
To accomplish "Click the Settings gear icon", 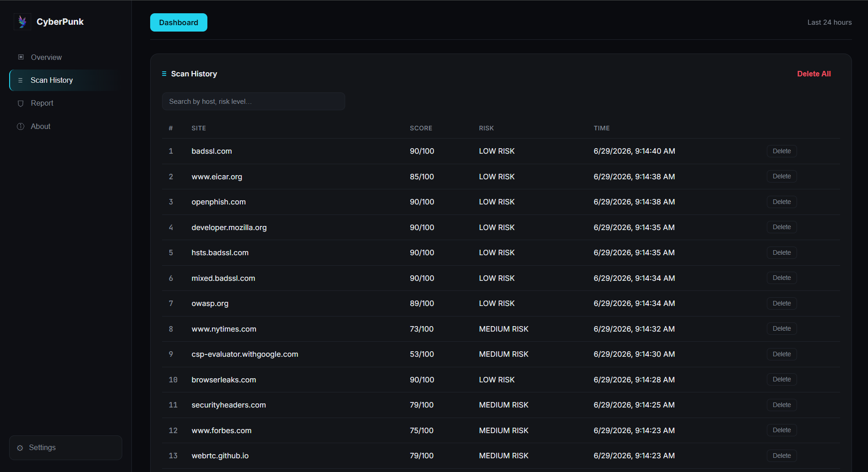I will point(20,448).
